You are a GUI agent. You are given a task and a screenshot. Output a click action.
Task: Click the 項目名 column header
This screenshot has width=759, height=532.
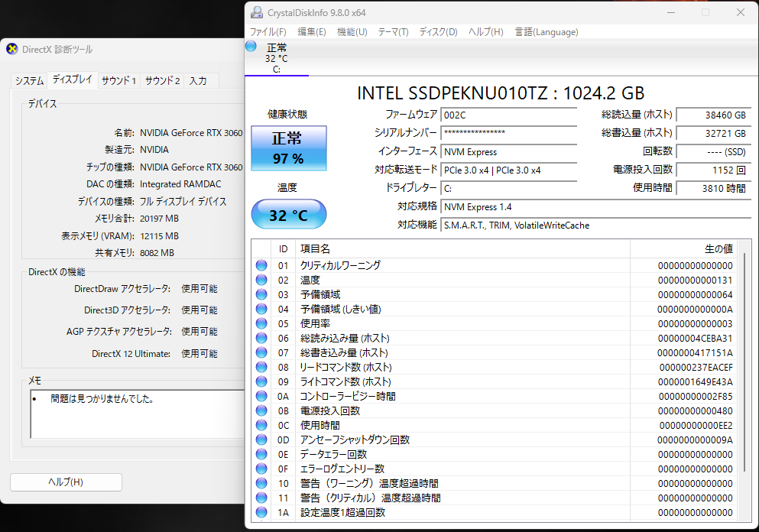[462, 249]
